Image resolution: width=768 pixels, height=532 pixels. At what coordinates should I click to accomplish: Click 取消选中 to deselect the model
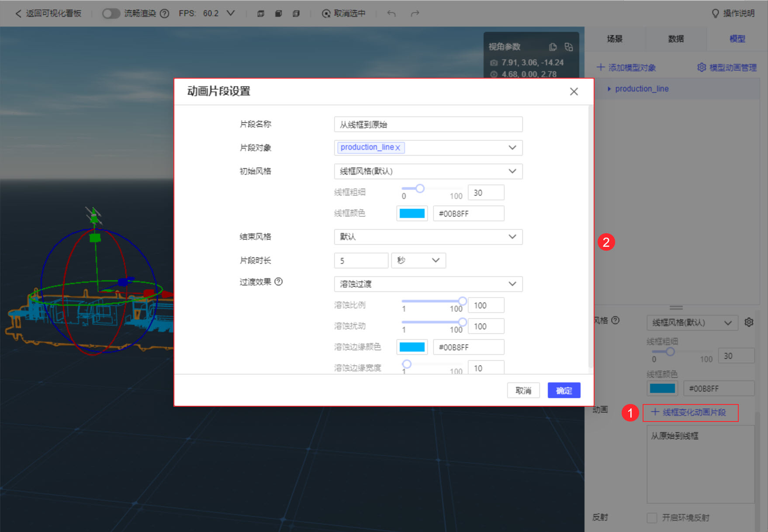(344, 14)
